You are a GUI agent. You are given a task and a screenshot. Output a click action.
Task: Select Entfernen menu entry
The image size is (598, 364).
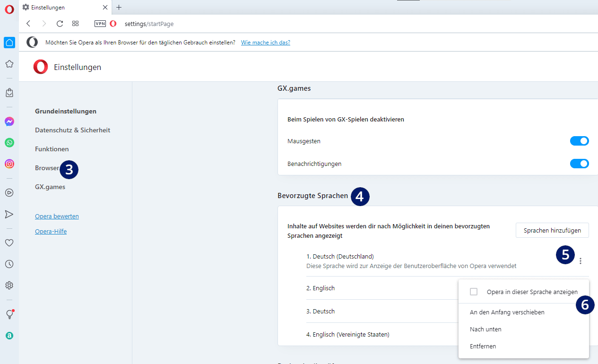tap(483, 346)
